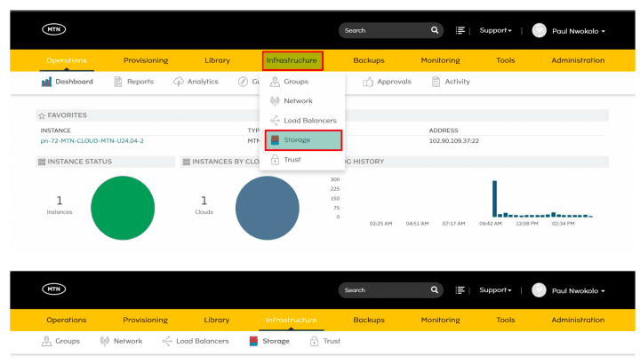640x364 pixels.
Task: Open the list icon in top header
Action: click(x=460, y=30)
